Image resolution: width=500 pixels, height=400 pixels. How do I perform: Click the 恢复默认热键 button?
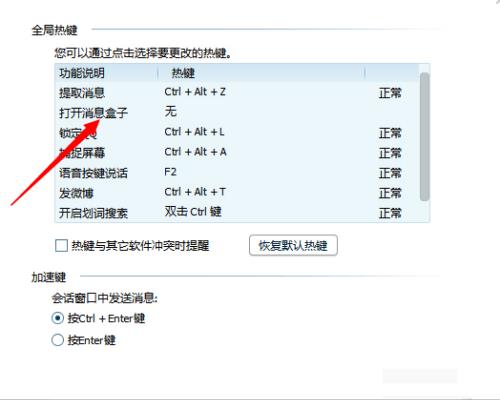click(x=293, y=246)
